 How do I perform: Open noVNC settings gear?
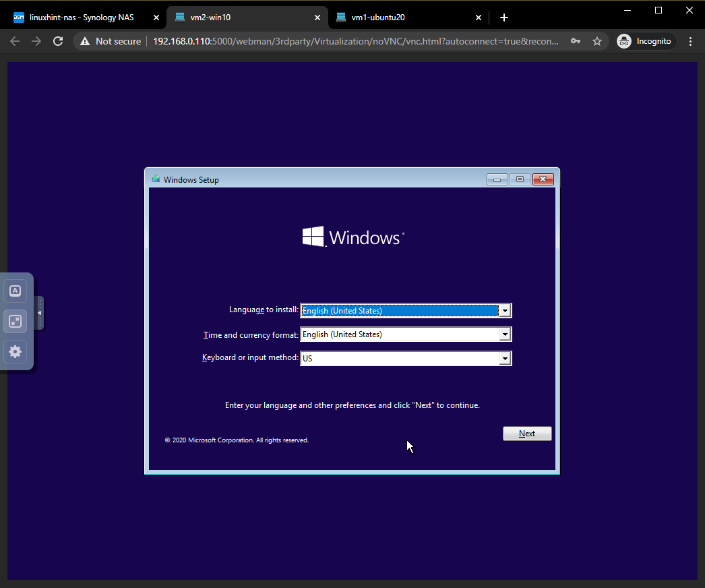[x=16, y=351]
